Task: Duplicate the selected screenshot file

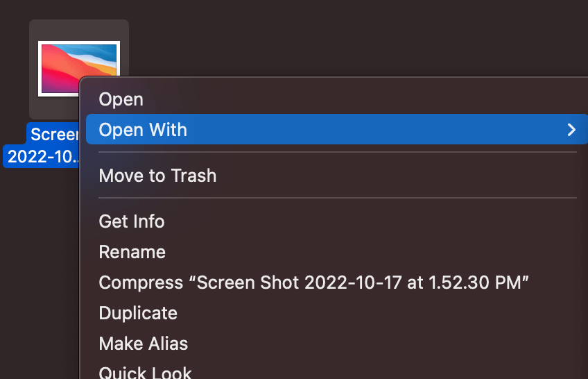Action: click(x=138, y=313)
